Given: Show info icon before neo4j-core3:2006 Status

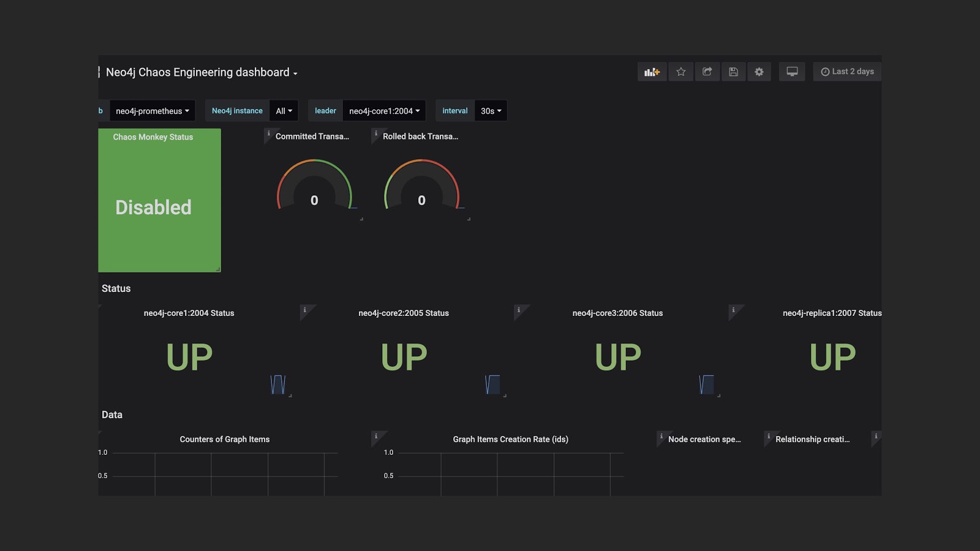Looking at the screenshot, I should (x=519, y=310).
